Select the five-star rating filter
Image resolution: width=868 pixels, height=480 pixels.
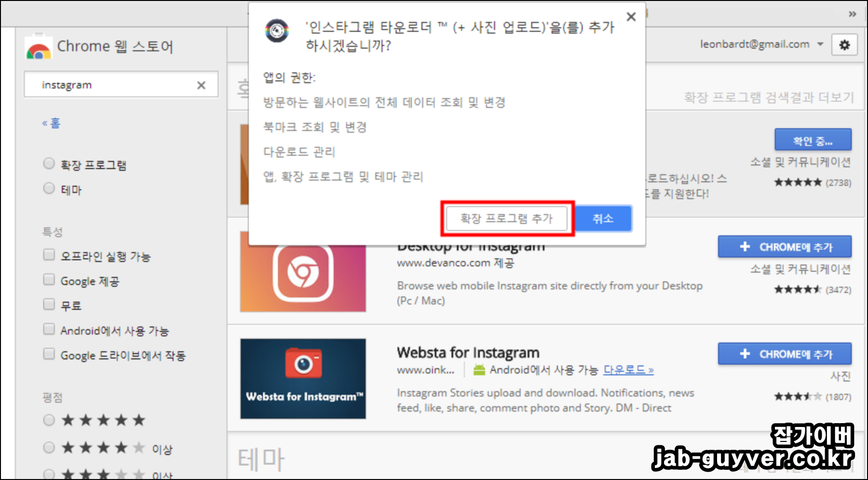point(49,420)
